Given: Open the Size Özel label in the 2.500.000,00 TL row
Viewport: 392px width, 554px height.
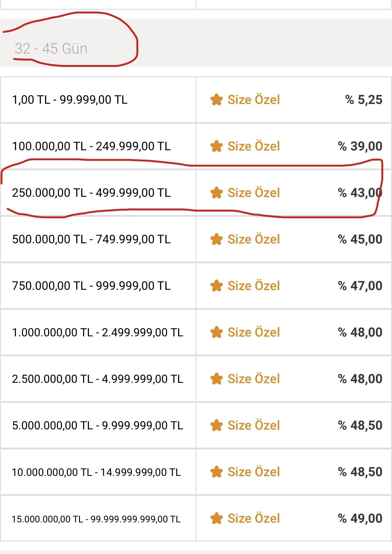Looking at the screenshot, I should (254, 379).
